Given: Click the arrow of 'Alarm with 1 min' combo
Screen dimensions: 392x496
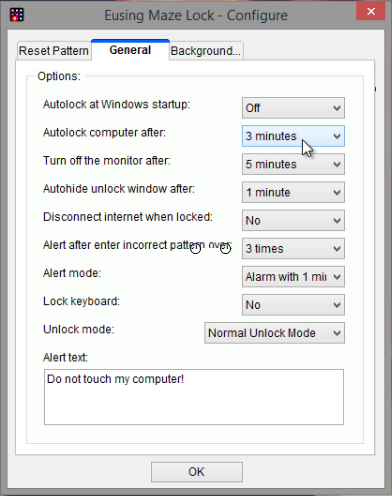Looking at the screenshot, I should coord(337,277).
